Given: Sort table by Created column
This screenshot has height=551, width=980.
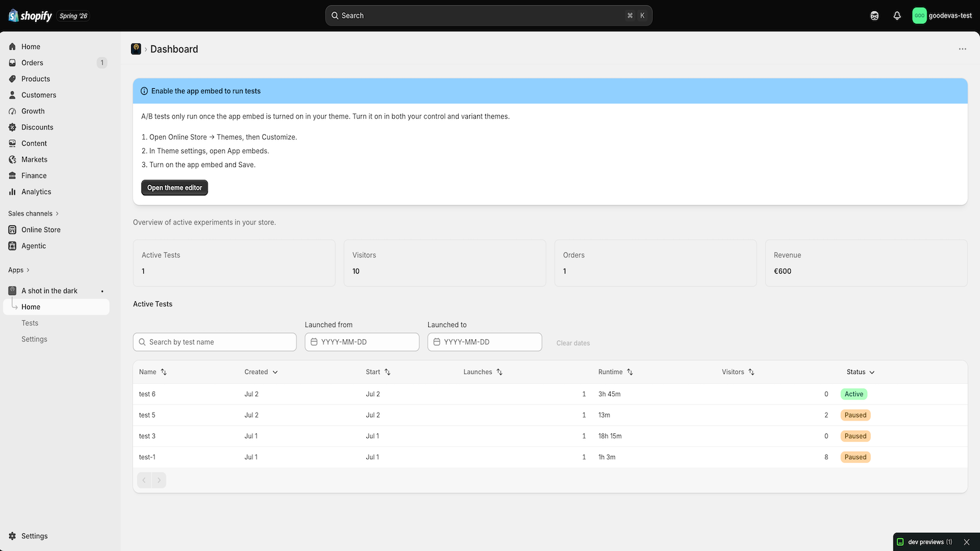Looking at the screenshot, I should pyautogui.click(x=261, y=372).
